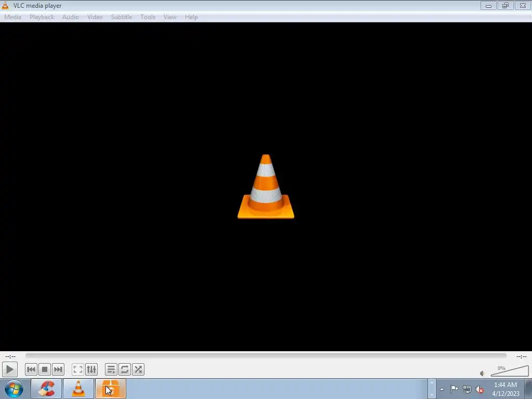The image size is (532, 399).
Task: Open the Playback menu
Action: click(42, 17)
